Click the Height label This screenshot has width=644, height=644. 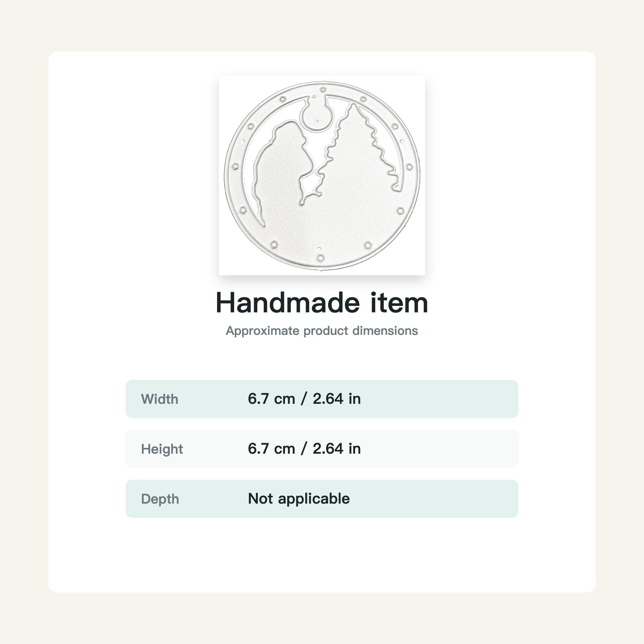[x=162, y=449]
